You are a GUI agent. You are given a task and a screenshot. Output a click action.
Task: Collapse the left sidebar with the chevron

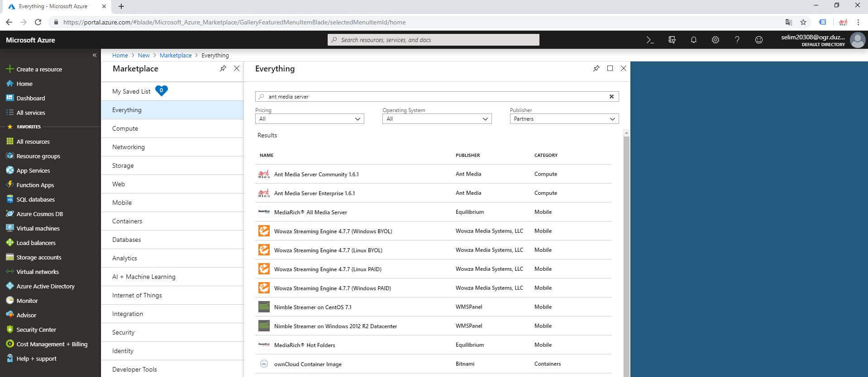[x=95, y=55]
